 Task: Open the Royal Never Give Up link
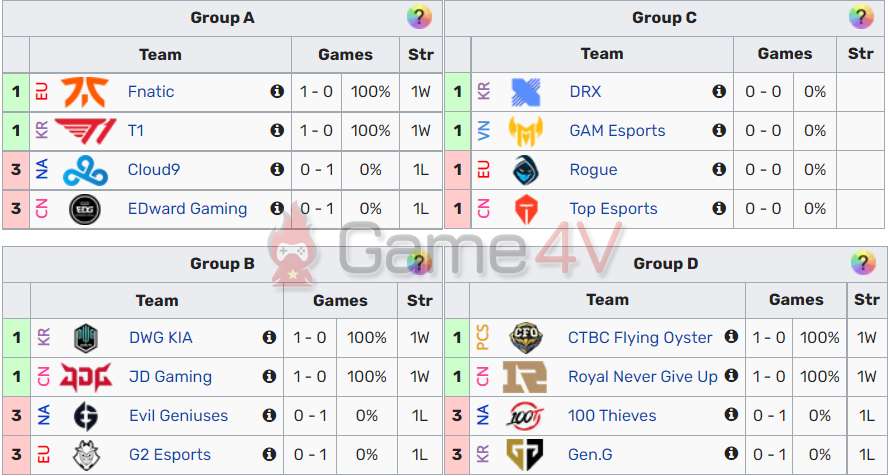[x=642, y=377]
